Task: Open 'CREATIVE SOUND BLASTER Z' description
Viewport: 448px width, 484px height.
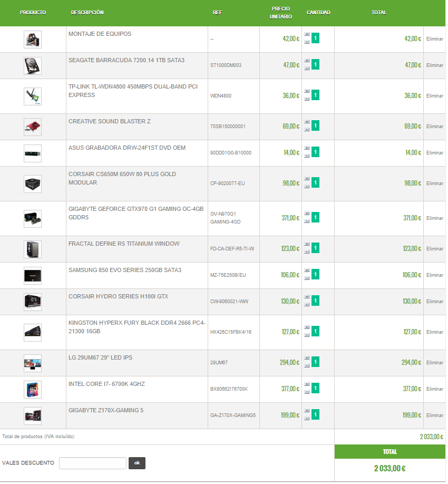Action: click(110, 121)
